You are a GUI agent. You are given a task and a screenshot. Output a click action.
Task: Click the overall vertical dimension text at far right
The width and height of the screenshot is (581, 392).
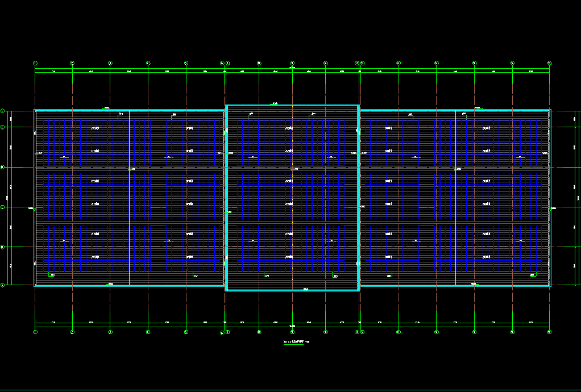pos(578,198)
